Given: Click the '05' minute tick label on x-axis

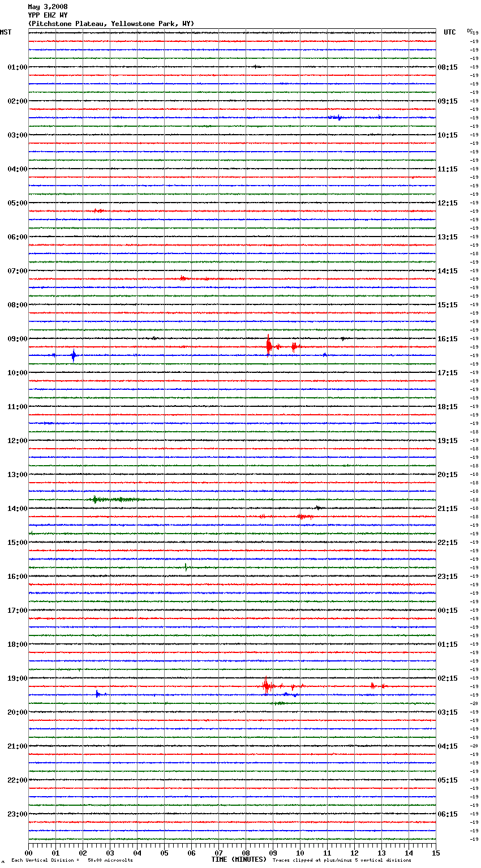Looking at the screenshot, I should [x=164, y=853].
